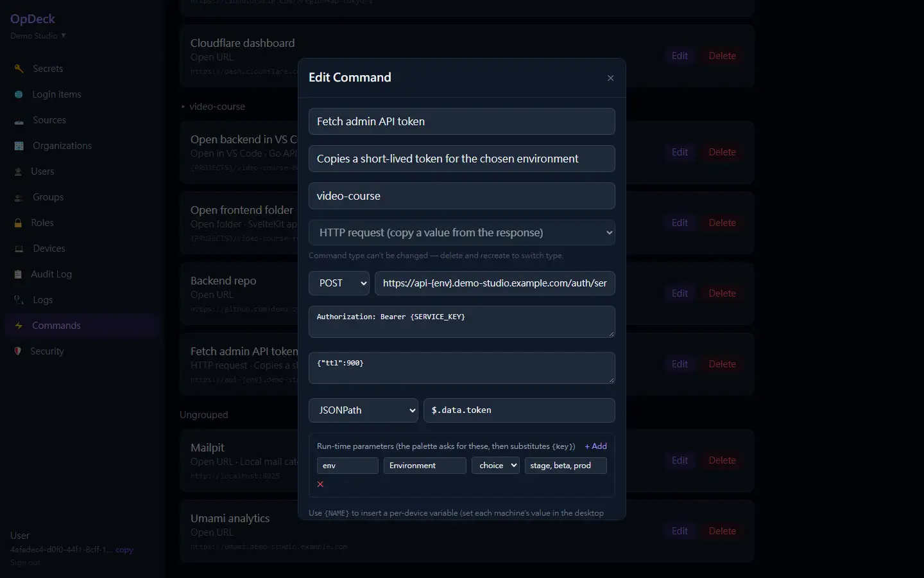Click the Devices laptop icon
The height and width of the screenshot is (578, 924).
pos(19,249)
